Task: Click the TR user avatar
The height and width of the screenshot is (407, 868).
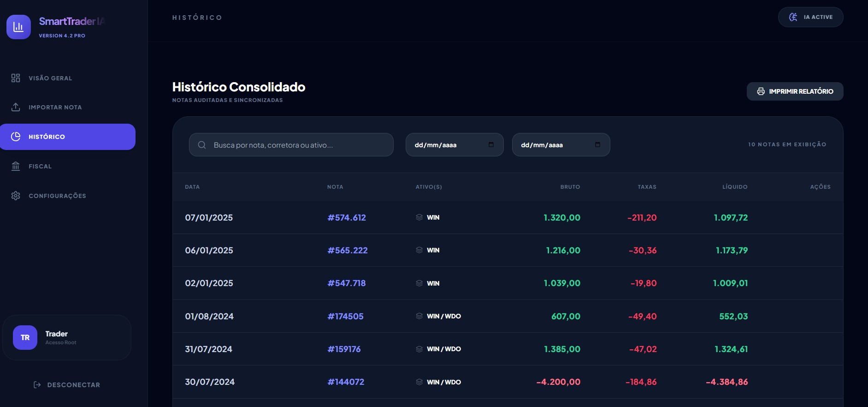Action: tap(25, 337)
